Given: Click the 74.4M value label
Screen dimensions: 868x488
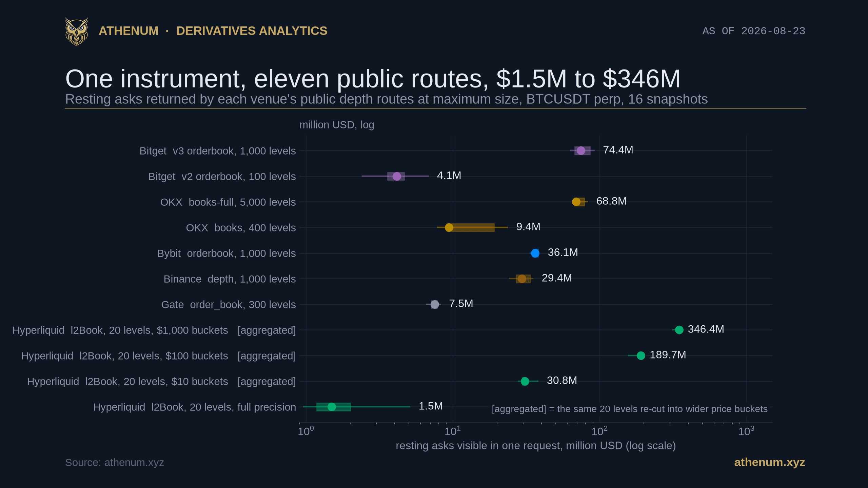Looking at the screenshot, I should pyautogui.click(x=618, y=150).
